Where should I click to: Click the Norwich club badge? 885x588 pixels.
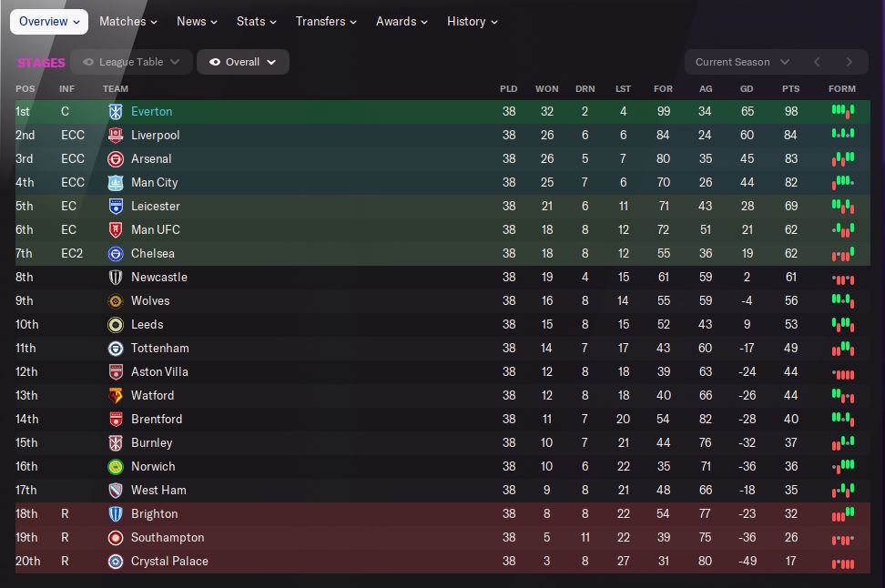click(x=116, y=466)
